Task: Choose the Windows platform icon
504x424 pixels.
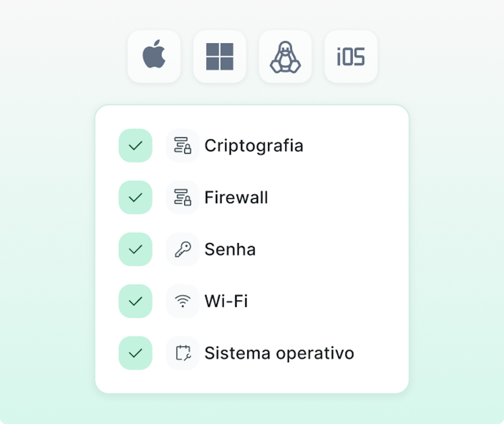Action: point(219,56)
